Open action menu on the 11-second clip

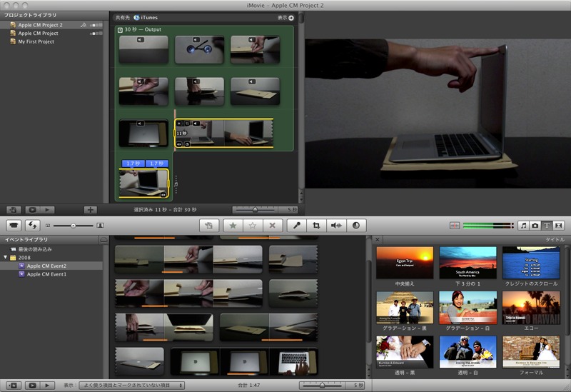coord(179,124)
